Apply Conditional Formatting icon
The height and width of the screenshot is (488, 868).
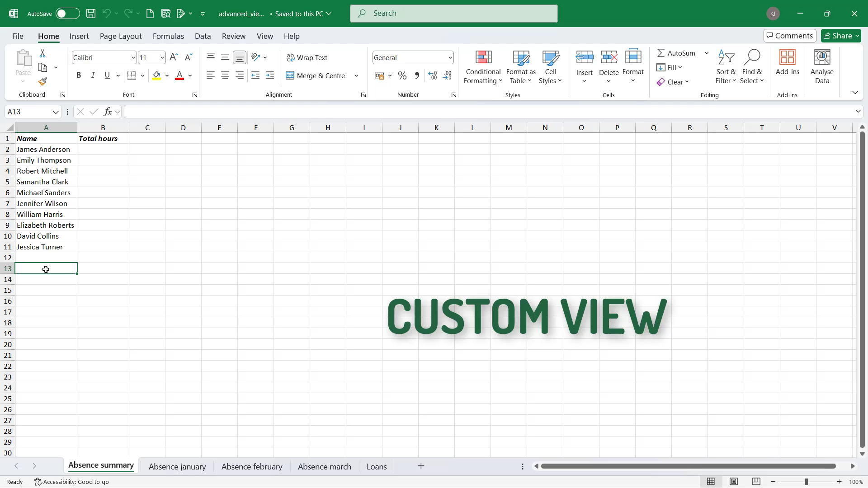(483, 58)
